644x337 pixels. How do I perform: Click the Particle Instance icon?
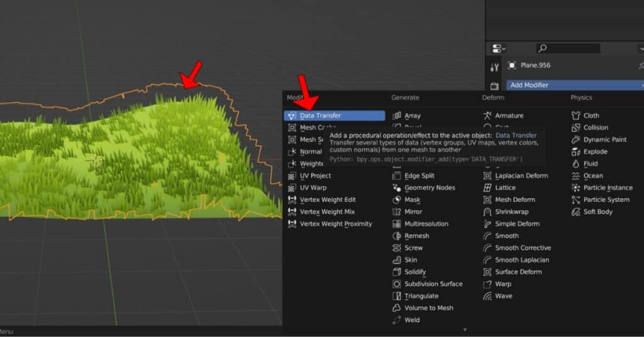click(x=576, y=187)
